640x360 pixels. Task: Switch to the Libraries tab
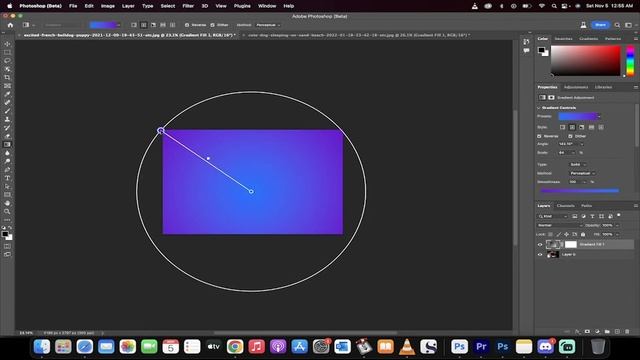tap(603, 87)
